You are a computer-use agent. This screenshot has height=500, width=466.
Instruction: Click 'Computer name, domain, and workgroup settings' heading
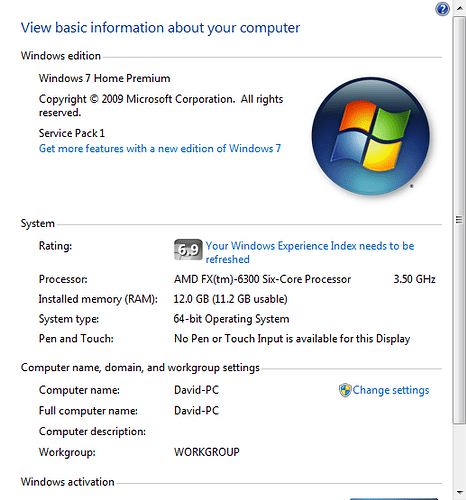[x=140, y=368]
